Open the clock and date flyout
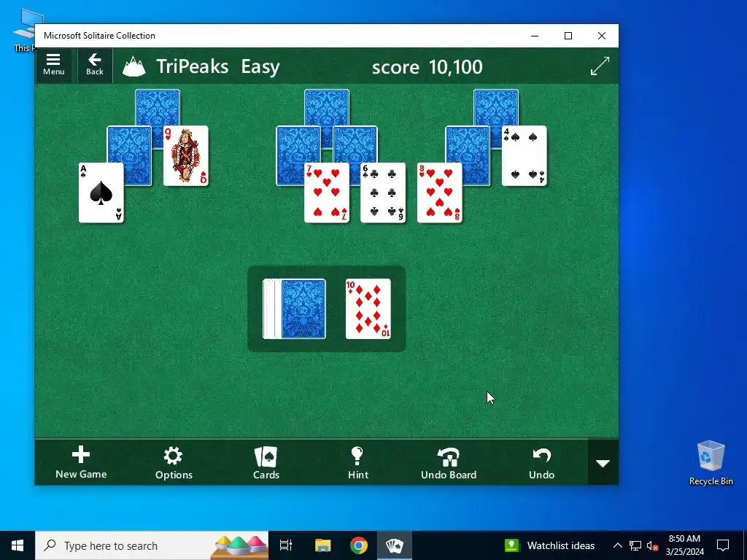The image size is (747, 560). pyautogui.click(x=684, y=545)
